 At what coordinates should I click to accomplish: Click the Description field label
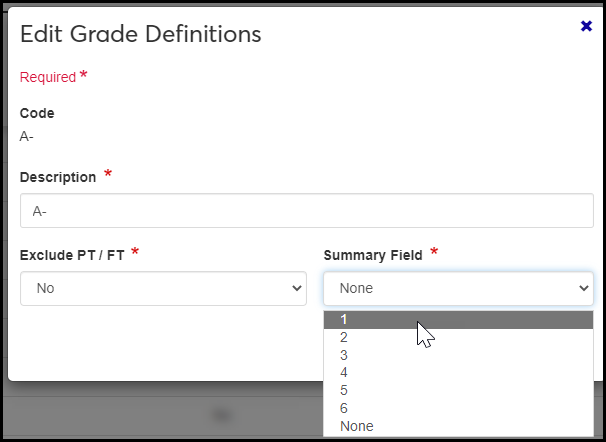tap(58, 177)
